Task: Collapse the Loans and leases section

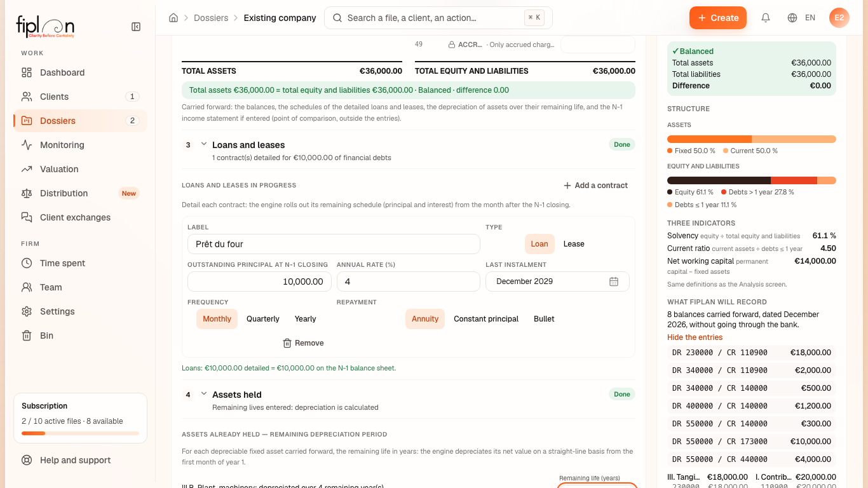Action: click(204, 144)
